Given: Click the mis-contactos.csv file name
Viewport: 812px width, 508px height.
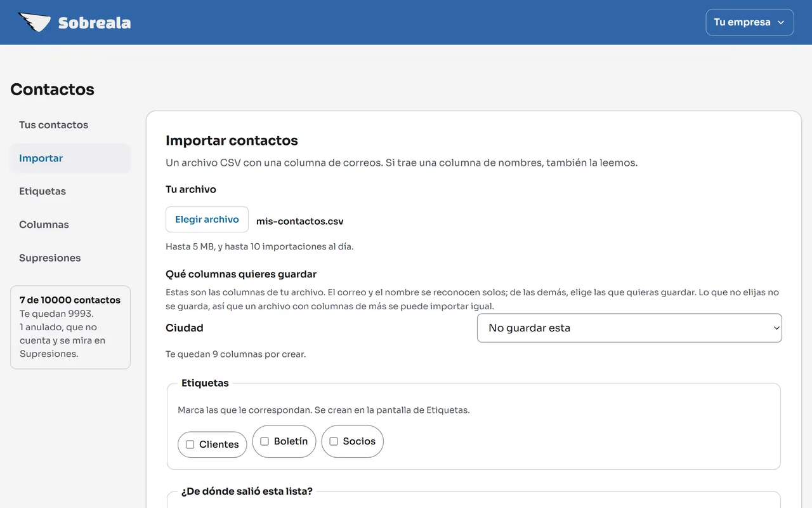Looking at the screenshot, I should [x=300, y=222].
